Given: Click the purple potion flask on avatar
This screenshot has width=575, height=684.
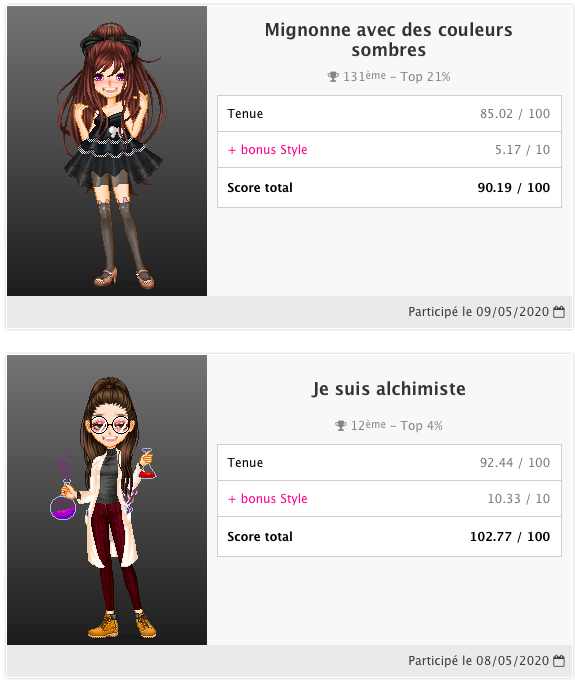Looking at the screenshot, I should (x=63, y=502).
